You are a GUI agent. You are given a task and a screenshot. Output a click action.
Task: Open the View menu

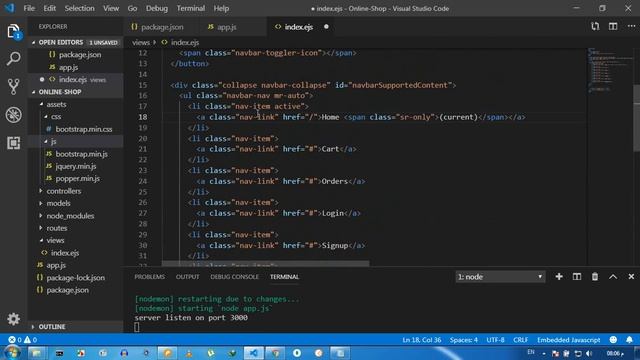click(x=111, y=8)
